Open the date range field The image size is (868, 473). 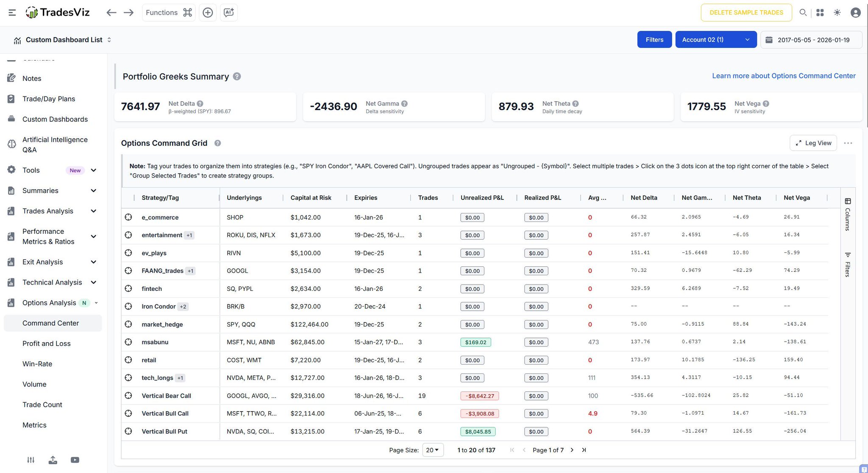tap(811, 40)
